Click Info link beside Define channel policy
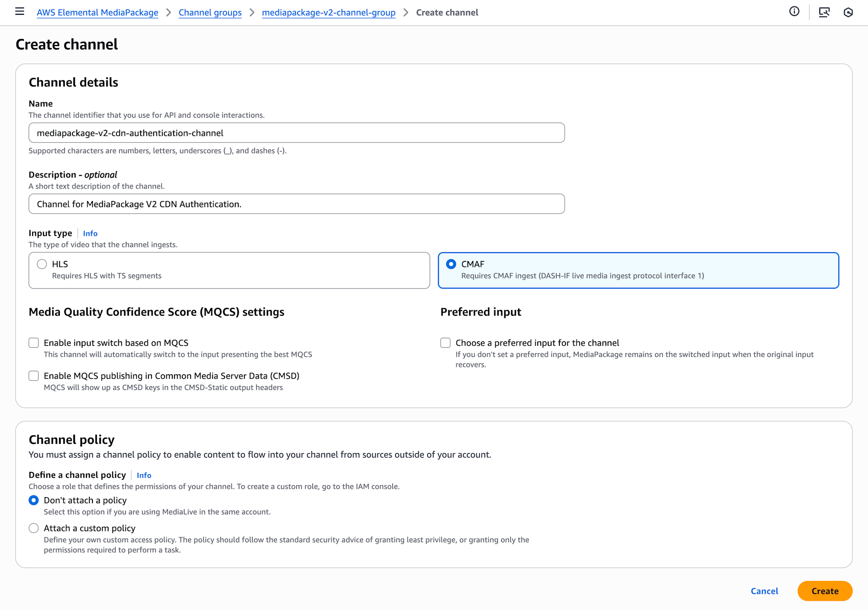Viewport: 868px width, 610px height. click(x=144, y=475)
